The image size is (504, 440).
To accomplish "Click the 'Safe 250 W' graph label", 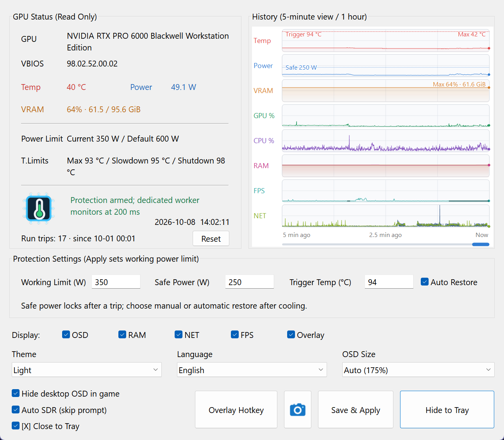I will [301, 67].
